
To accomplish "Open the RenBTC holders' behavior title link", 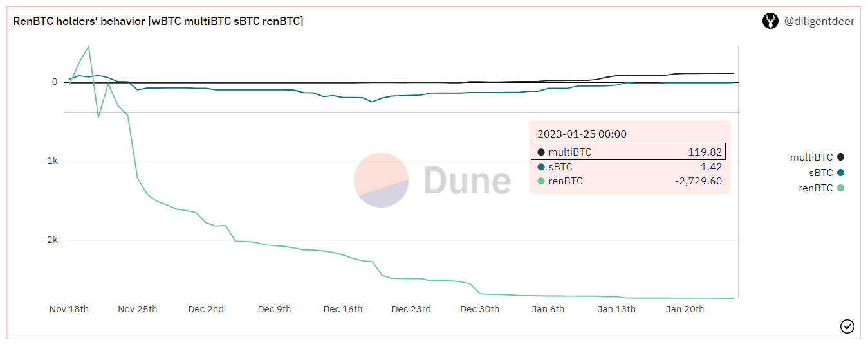I will pyautogui.click(x=158, y=21).
